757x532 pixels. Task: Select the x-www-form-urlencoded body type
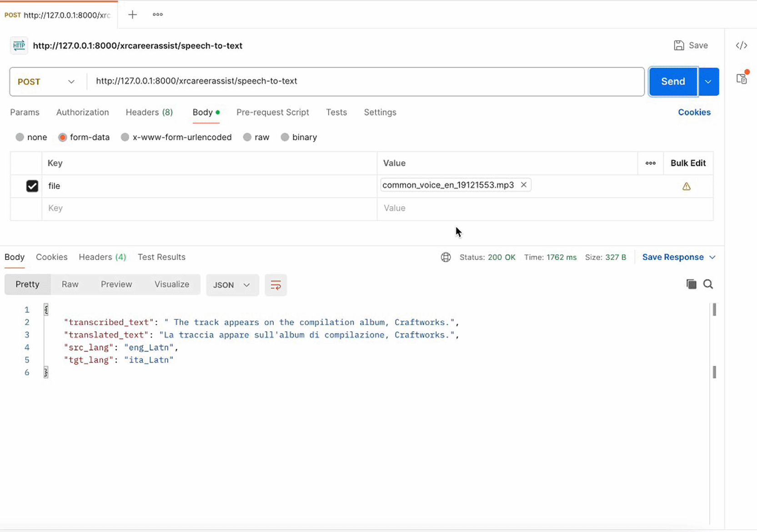click(x=125, y=137)
